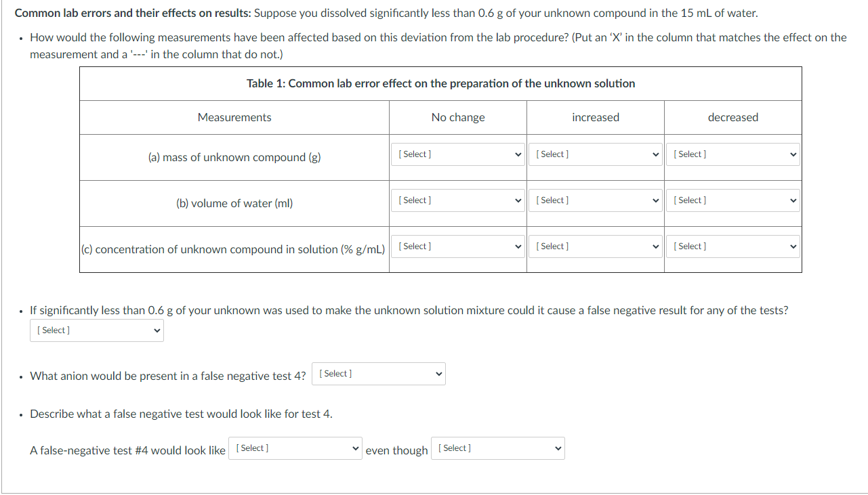Open the 'even though' Select dropdown
Viewport: 868px width, 495px height.
[x=497, y=448]
